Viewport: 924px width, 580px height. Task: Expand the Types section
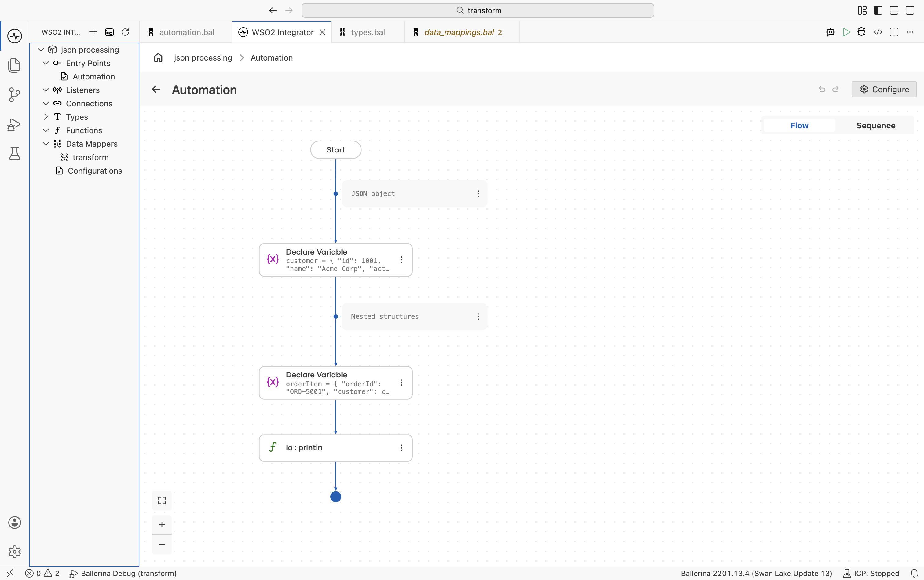click(46, 117)
